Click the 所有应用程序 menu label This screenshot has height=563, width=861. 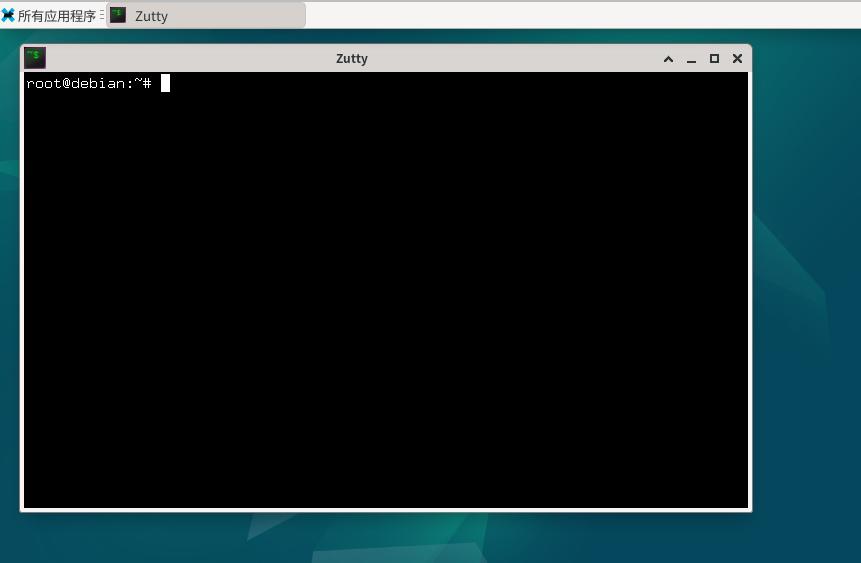tap(57, 16)
